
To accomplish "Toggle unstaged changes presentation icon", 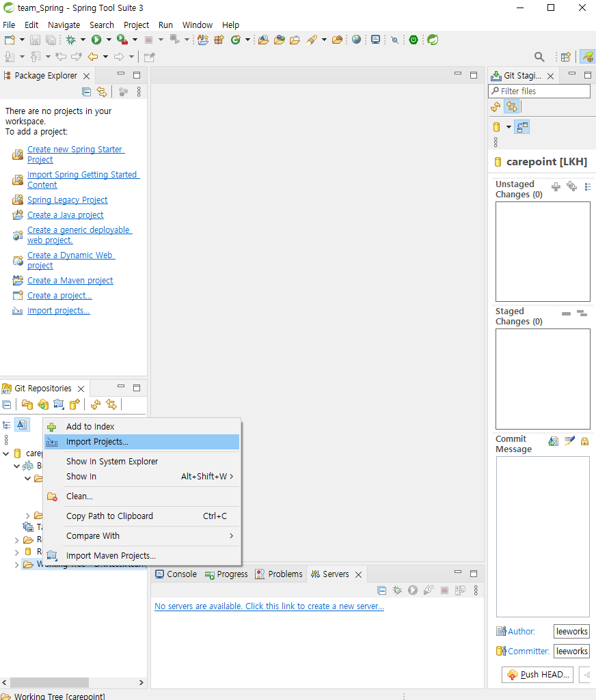I will click(588, 186).
